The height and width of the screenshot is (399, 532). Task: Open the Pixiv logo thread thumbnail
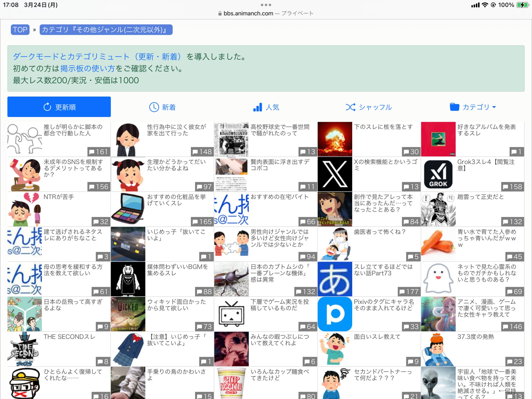[x=335, y=314]
